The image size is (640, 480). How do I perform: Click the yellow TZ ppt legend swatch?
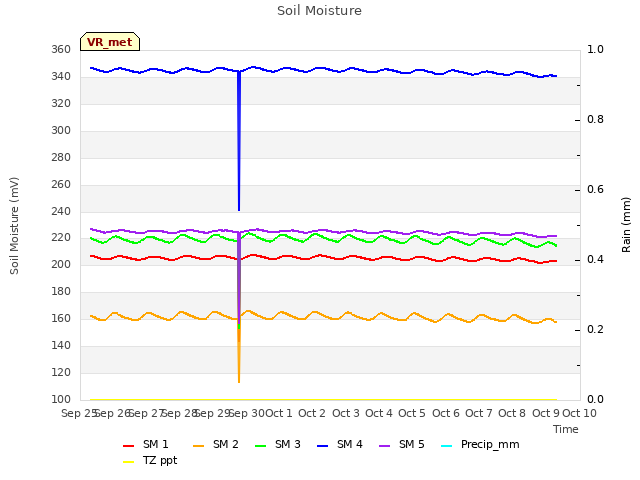pos(129,462)
